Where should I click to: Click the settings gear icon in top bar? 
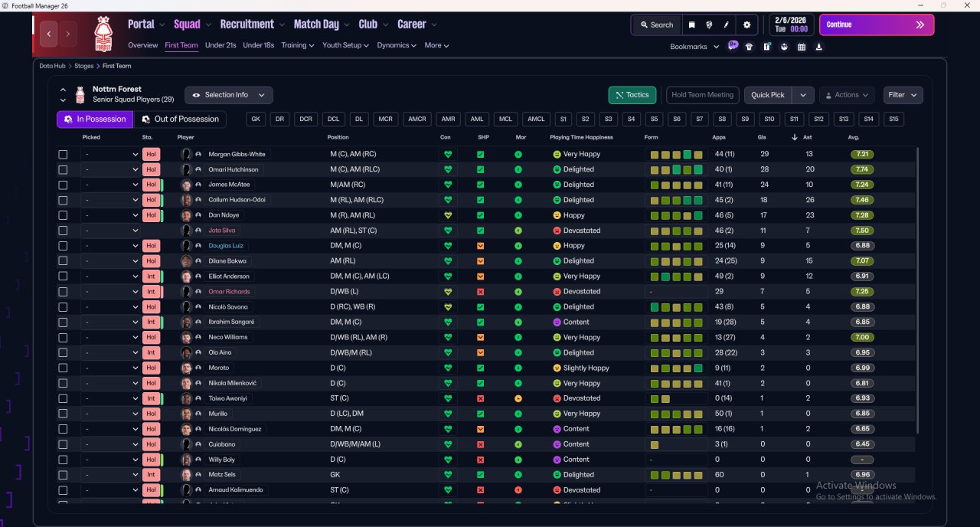746,25
